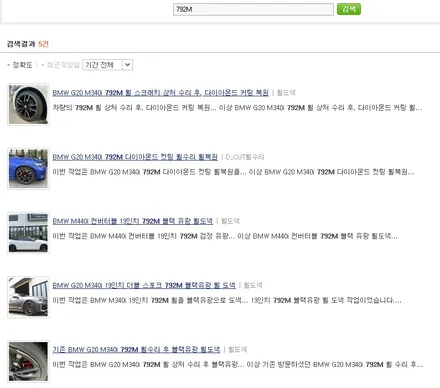This screenshot has height=388, width=440.
Task: Sort results by 정확도
Action: point(22,65)
